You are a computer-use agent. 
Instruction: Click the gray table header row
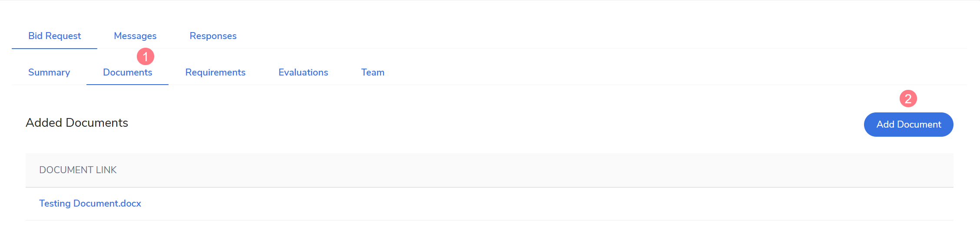coord(490,170)
